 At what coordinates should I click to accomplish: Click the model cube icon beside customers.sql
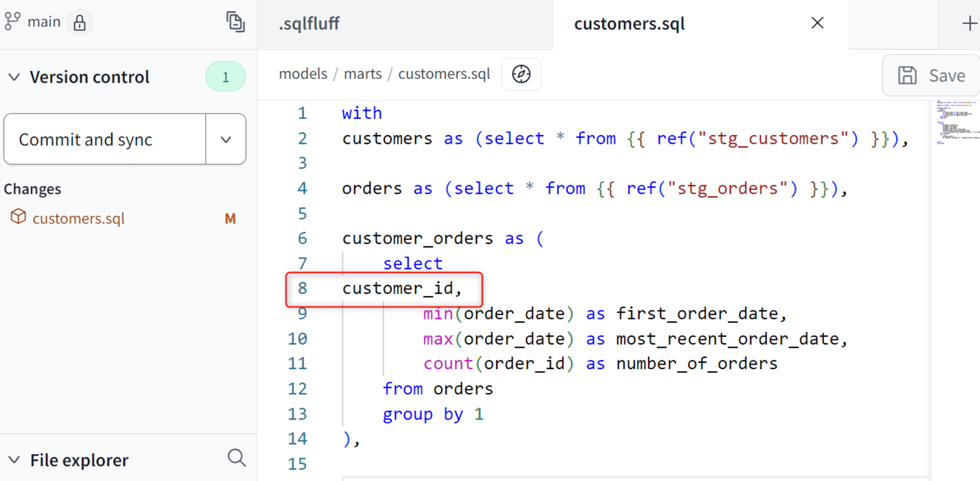click(18, 216)
